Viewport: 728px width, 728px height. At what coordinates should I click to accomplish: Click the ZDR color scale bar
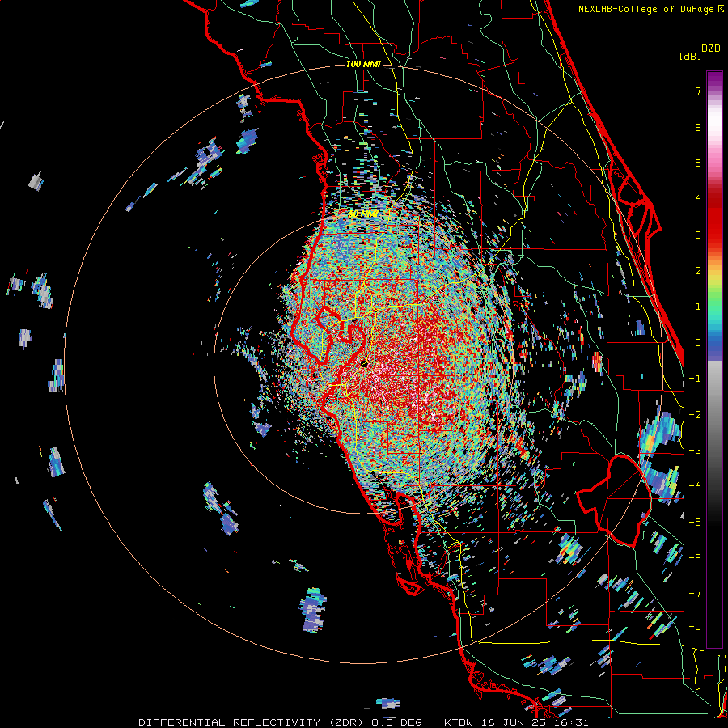point(714,359)
